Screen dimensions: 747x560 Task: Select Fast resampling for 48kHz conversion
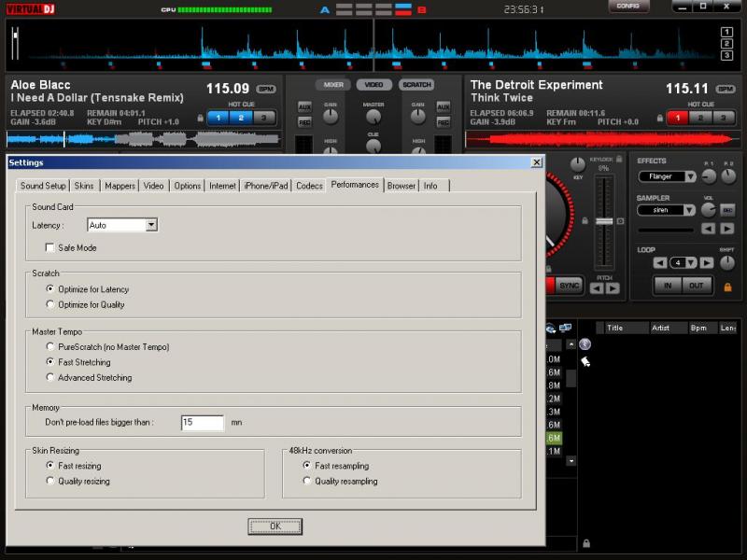pos(307,465)
